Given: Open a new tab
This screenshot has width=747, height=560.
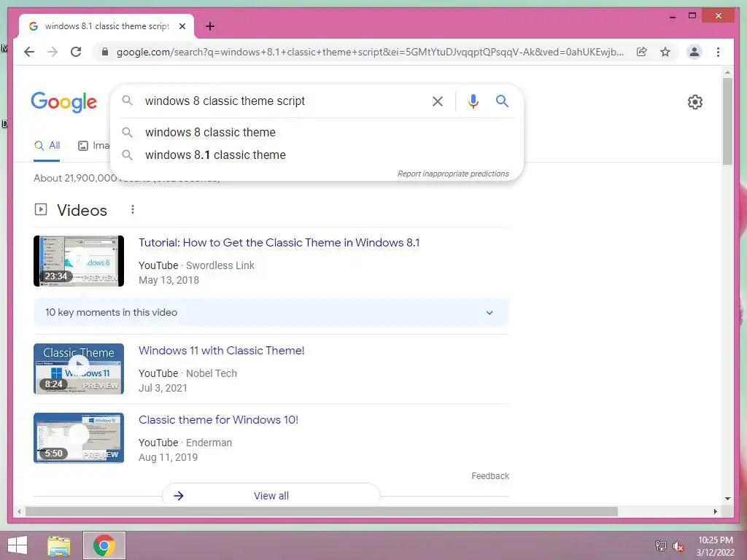Looking at the screenshot, I should tap(210, 26).
